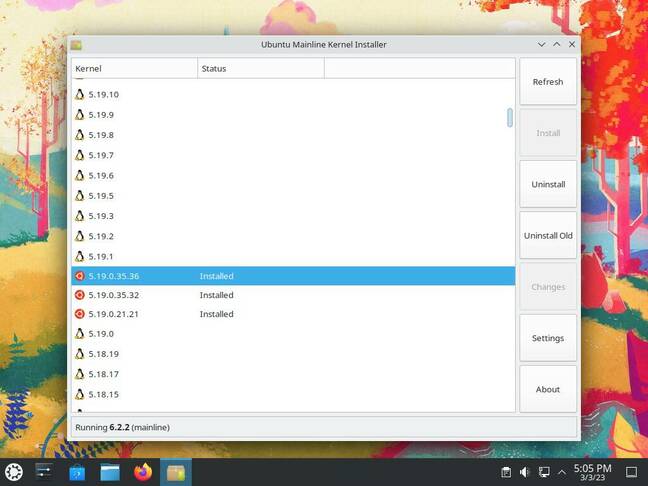Select the highlighted 5.19.0.35.36 version text

(114, 276)
